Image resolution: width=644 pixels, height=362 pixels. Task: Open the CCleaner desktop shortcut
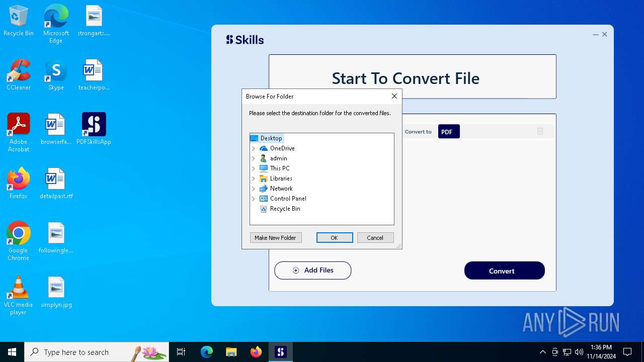click(x=19, y=75)
